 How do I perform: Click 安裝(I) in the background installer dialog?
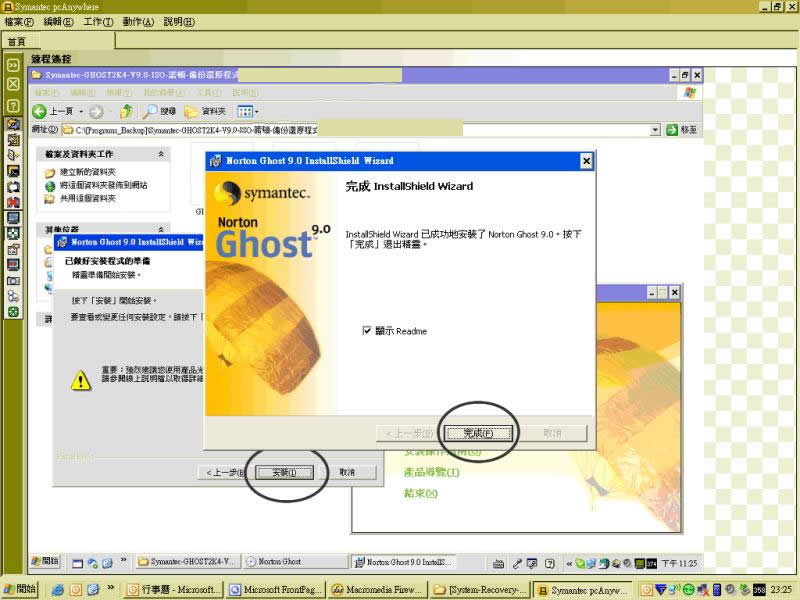pyautogui.click(x=284, y=472)
